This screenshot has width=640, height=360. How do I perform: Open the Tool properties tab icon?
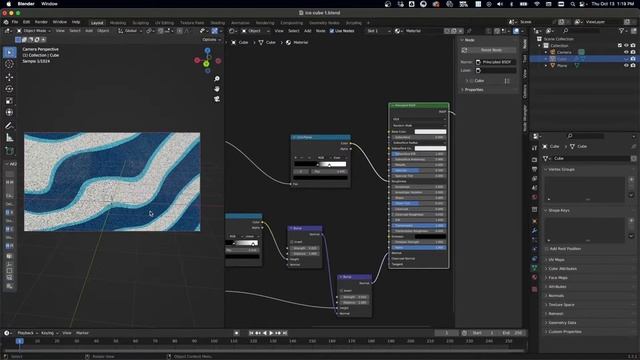[534, 148]
